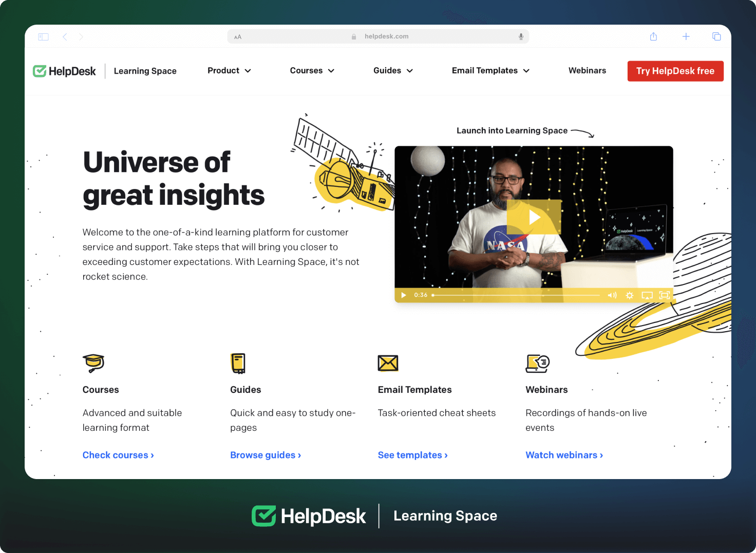Expand the Email Templates dropdown

pyautogui.click(x=489, y=71)
